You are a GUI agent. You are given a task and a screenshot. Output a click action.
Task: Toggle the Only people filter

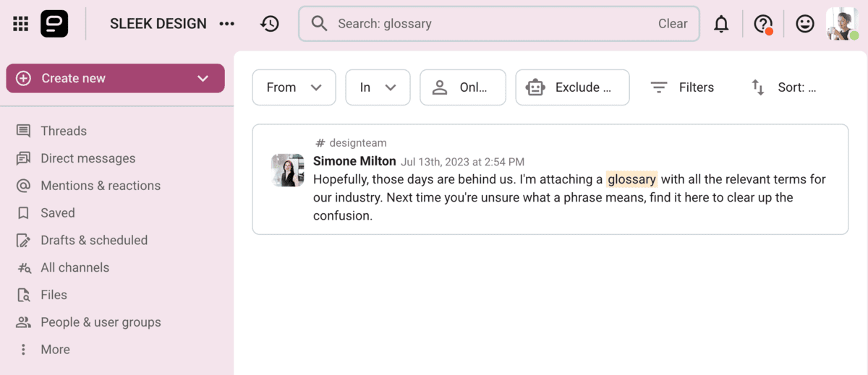coord(463,87)
